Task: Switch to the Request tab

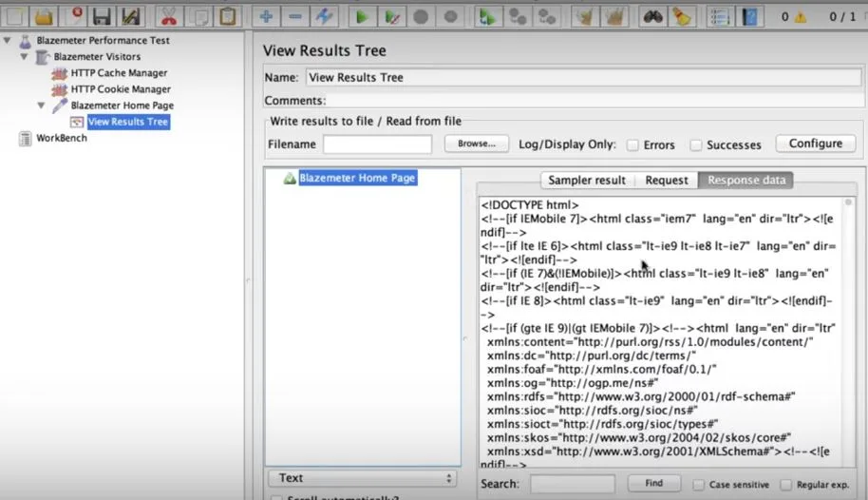Action: [667, 181]
